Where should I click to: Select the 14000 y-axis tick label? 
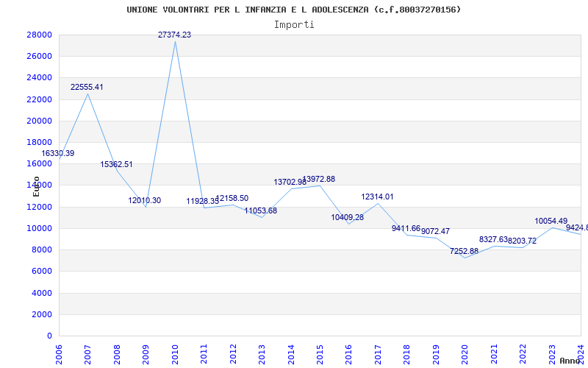coord(39,185)
